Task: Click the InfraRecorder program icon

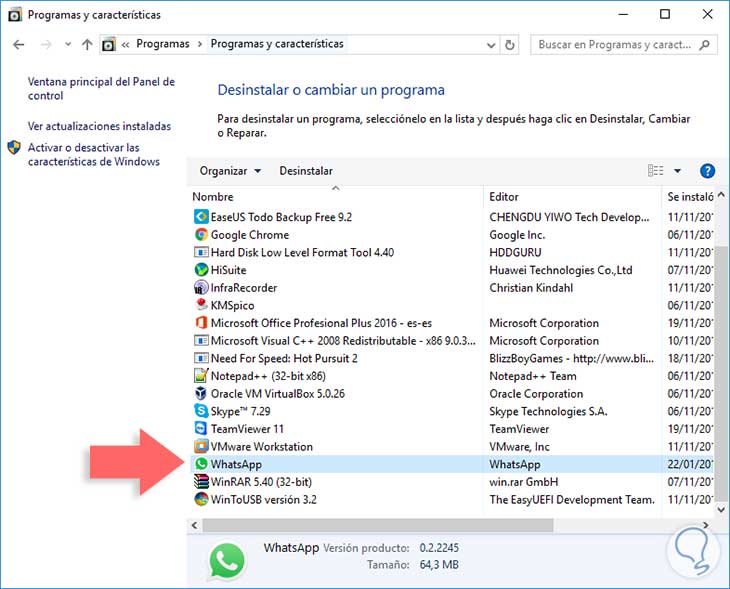Action: coord(201,288)
